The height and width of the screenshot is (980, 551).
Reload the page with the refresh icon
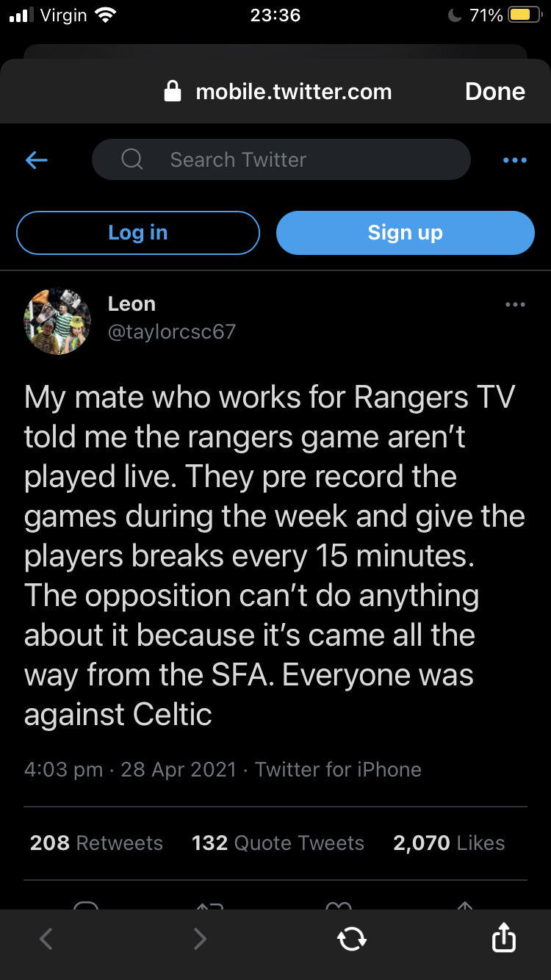[x=351, y=939]
